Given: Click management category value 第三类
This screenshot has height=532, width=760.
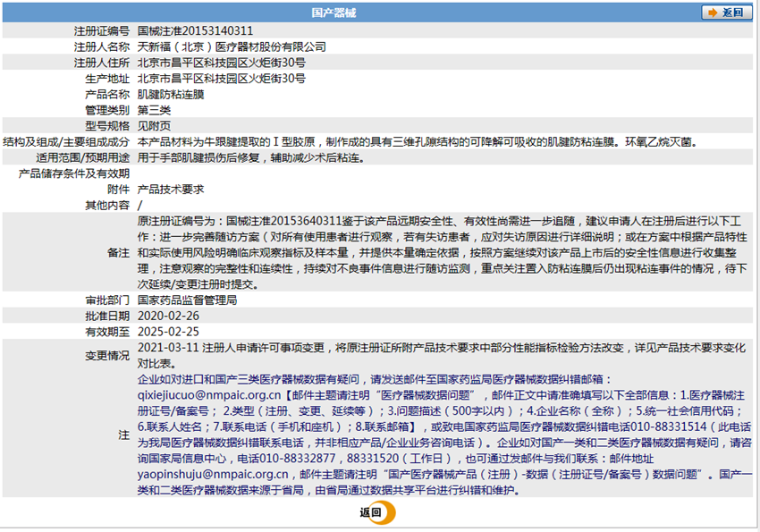Looking at the screenshot, I should (154, 110).
